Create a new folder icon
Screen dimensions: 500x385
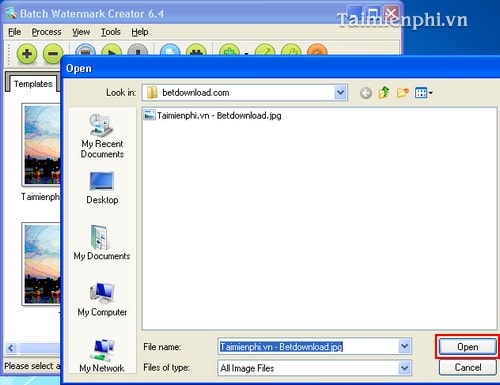pos(403,92)
